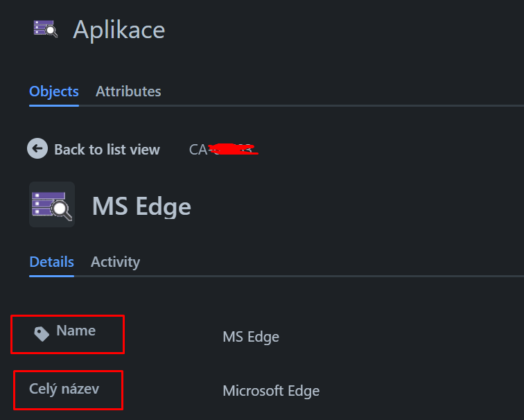Click the Aplikace page title
Image resolution: width=524 pixels, height=420 pixels.
(119, 30)
